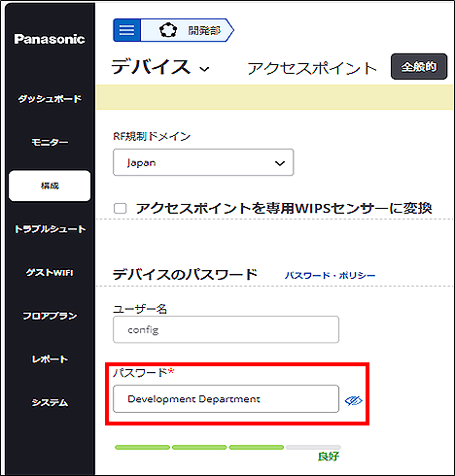
Task: Open ゲストWIFI sidebar section
Action: point(50,272)
